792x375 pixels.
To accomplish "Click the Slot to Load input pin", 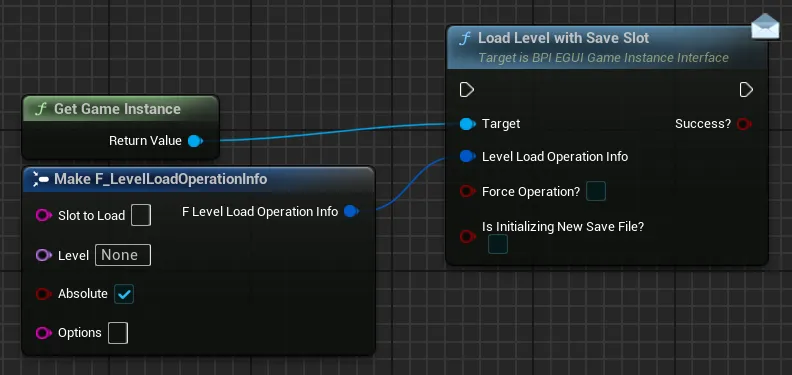I will coord(44,216).
